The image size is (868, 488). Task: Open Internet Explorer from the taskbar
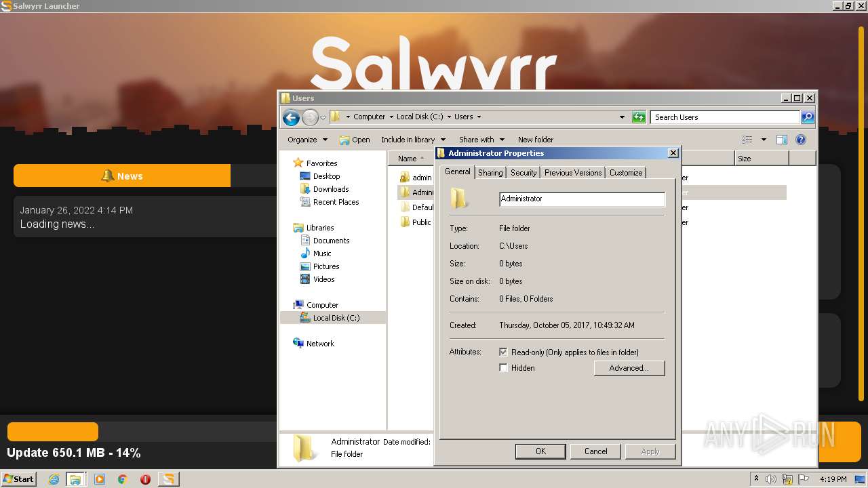click(54, 479)
